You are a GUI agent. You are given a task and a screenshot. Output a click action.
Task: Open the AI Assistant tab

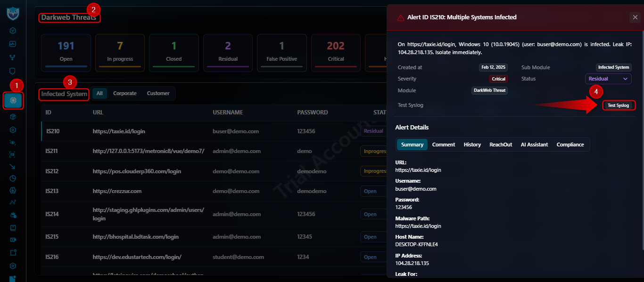[534, 145]
